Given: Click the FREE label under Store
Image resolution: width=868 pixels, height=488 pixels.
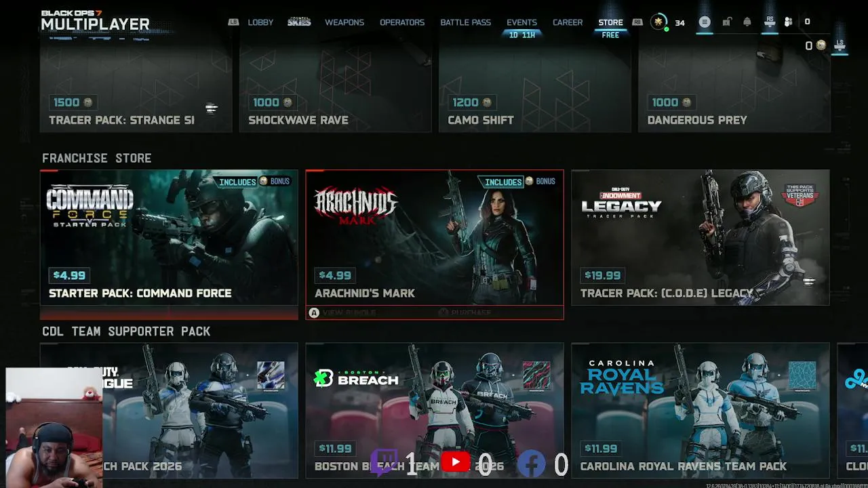Looking at the screenshot, I should point(610,35).
